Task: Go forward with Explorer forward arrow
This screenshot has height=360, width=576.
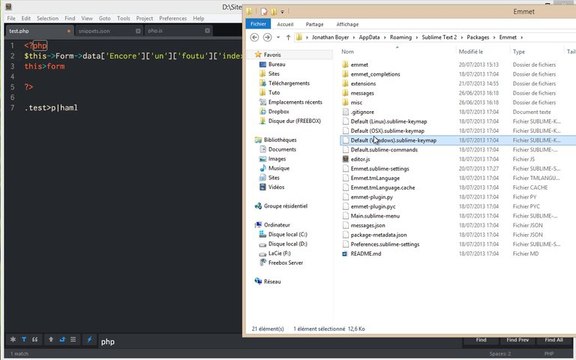Action: coord(267,37)
